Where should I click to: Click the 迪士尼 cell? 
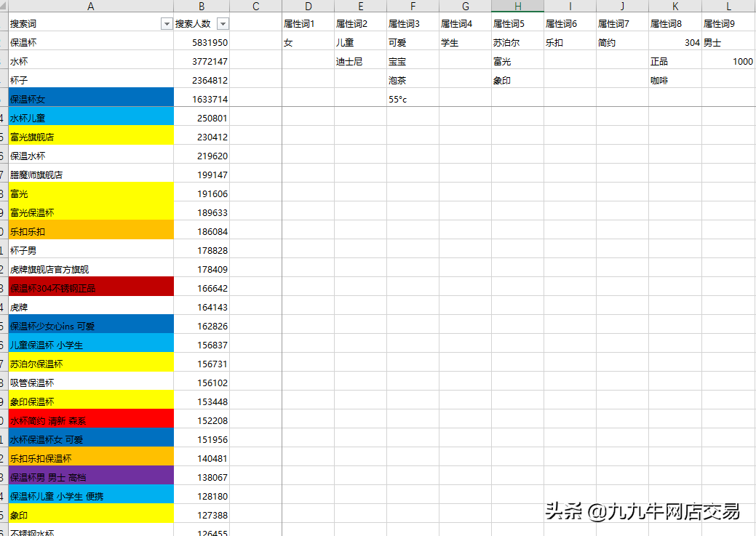[361, 61]
